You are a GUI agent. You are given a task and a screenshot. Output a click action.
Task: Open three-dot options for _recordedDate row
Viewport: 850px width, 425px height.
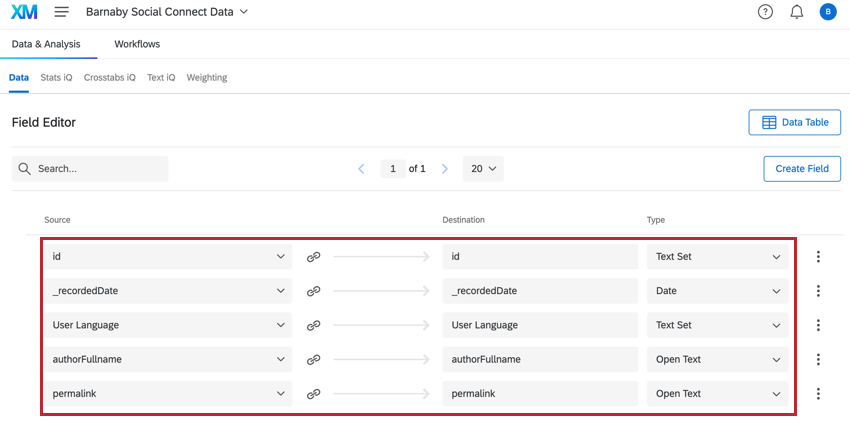coord(818,291)
